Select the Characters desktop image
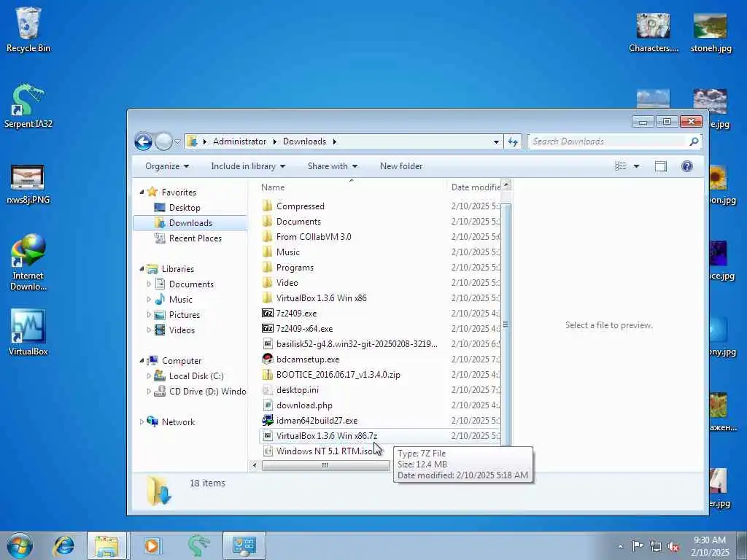 [x=653, y=32]
